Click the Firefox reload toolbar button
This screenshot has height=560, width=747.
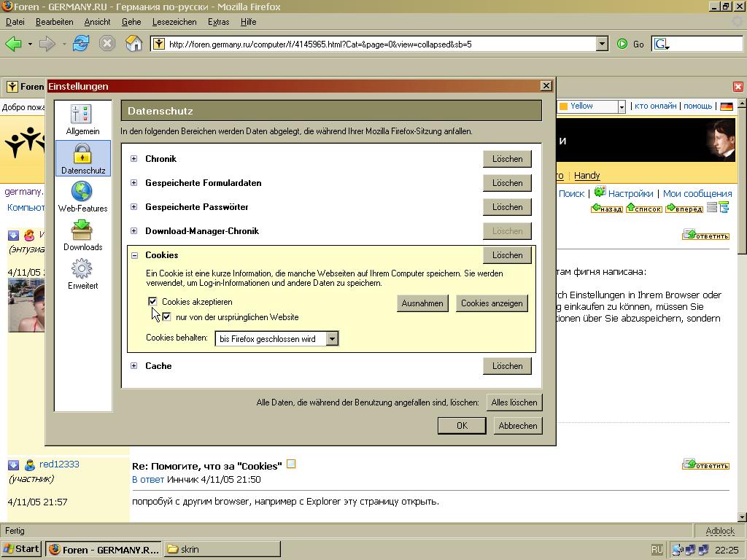tap(80, 44)
